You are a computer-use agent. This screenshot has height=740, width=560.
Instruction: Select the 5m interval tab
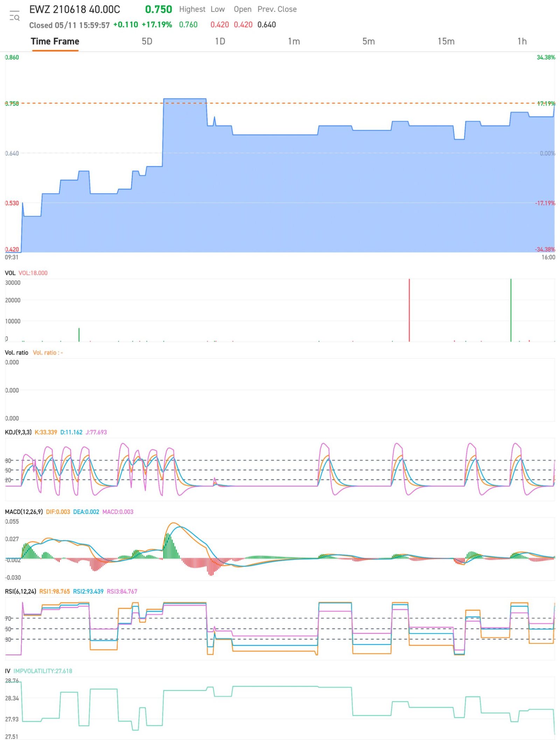(x=369, y=41)
